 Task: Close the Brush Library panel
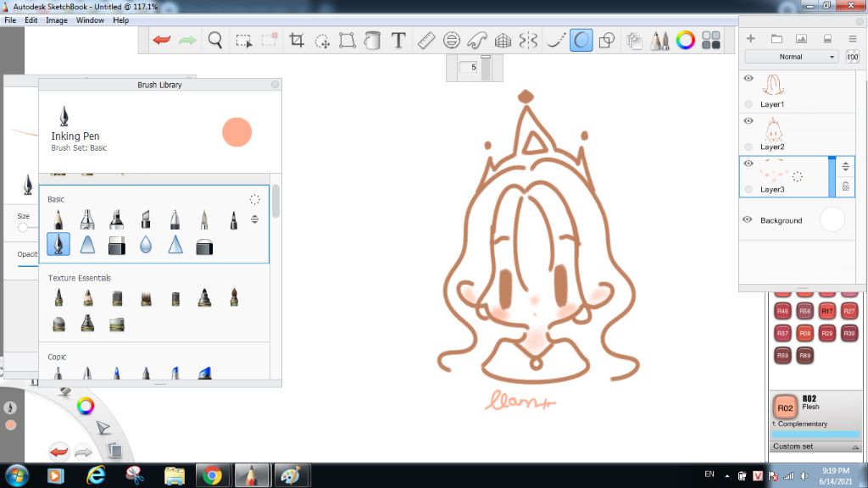point(275,84)
